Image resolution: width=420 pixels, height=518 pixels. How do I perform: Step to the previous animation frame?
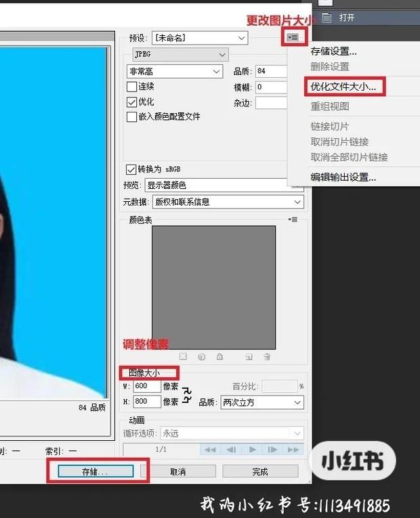coord(231,450)
